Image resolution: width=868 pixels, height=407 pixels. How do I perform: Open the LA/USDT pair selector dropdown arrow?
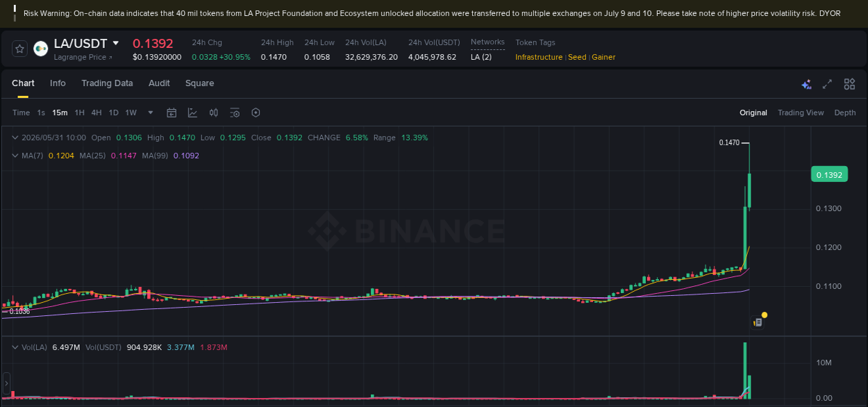click(x=115, y=44)
